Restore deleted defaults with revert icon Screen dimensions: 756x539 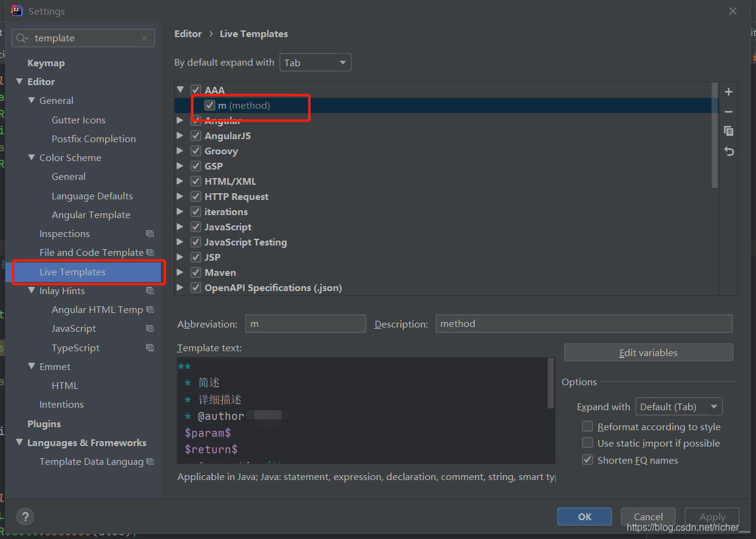pos(729,151)
